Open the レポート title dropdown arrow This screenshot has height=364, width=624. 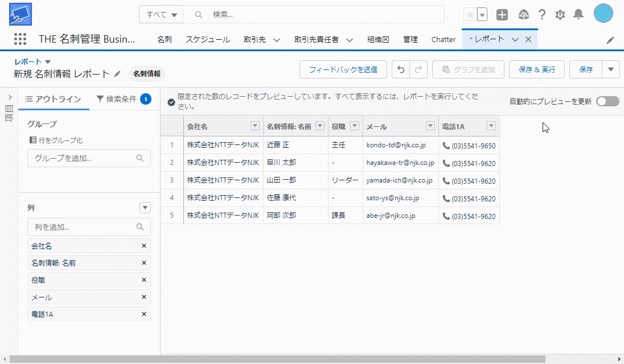[x=48, y=61]
